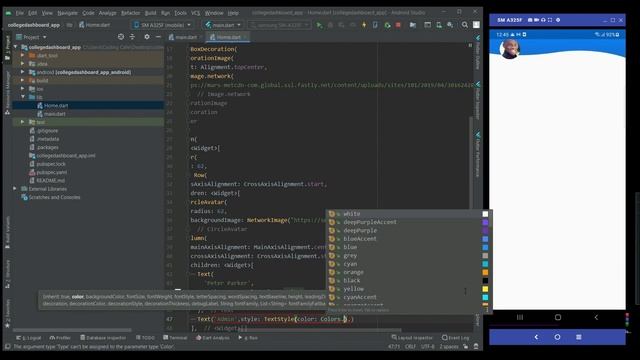This screenshot has width=640, height=360.
Task: Open the Dart Analysis tool window
Action: [212, 338]
